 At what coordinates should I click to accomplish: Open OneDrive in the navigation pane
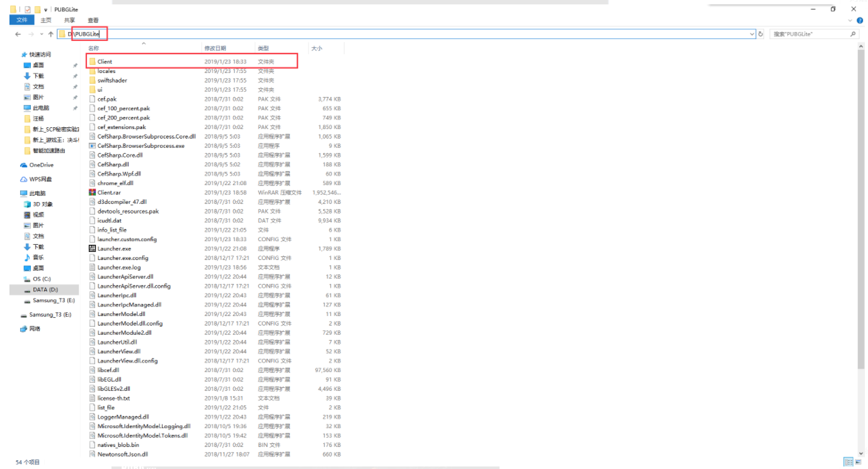42,165
